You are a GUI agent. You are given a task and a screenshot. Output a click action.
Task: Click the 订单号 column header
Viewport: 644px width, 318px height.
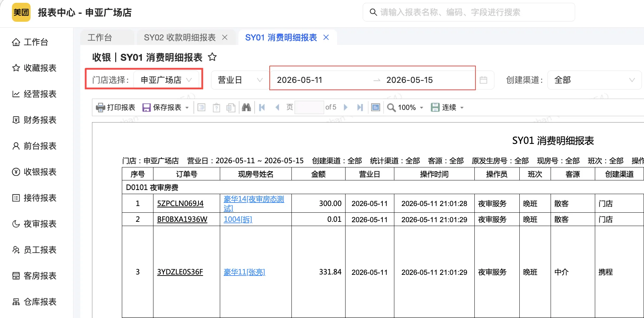(186, 174)
